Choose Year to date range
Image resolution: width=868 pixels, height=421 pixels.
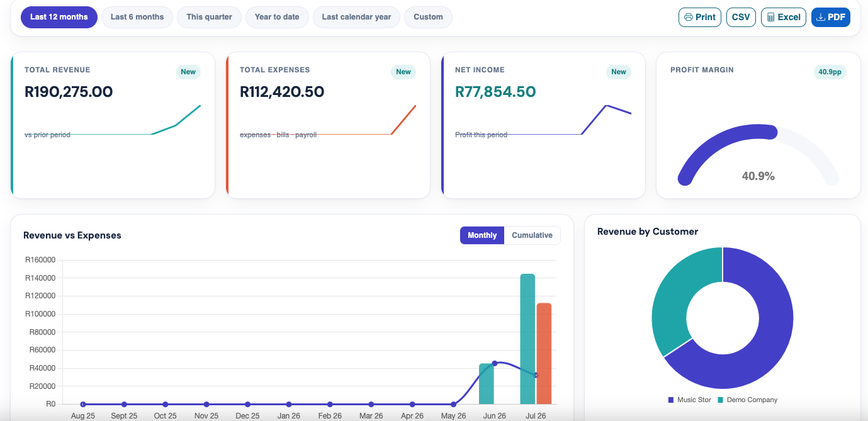pos(277,17)
